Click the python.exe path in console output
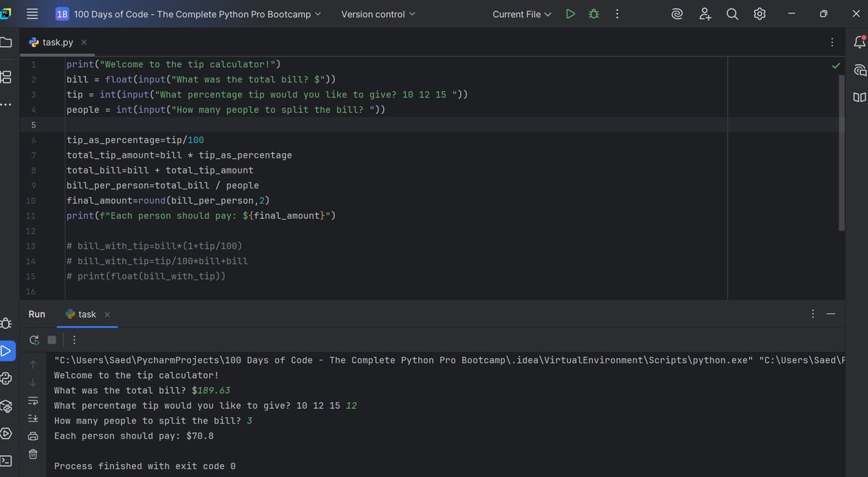Viewport: 868px width, 477px height. [x=403, y=360]
